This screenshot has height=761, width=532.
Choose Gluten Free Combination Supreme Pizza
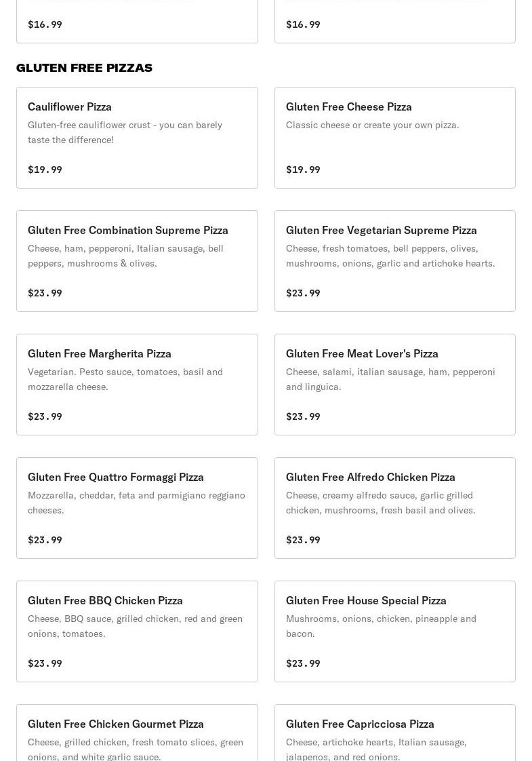(x=138, y=261)
